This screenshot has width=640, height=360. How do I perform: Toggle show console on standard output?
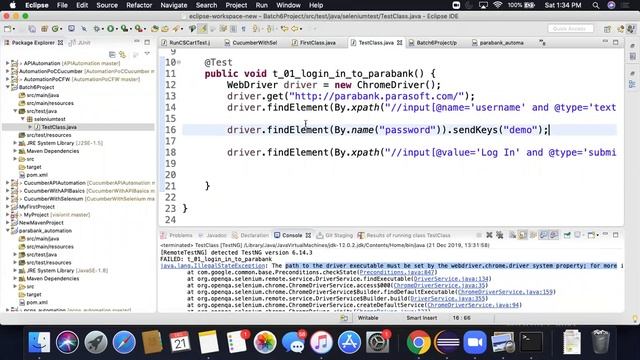tap(543, 235)
